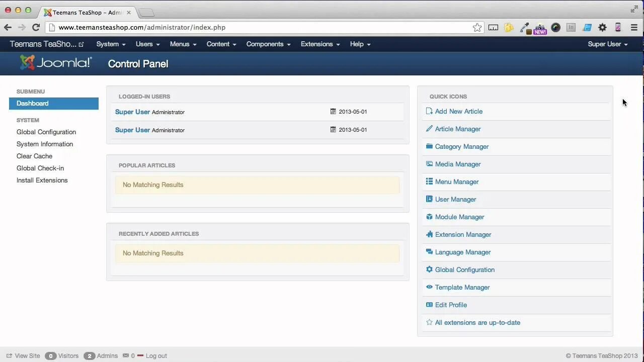Click the Template Manager eye icon
Screen dimensions: 644x362
click(429, 287)
